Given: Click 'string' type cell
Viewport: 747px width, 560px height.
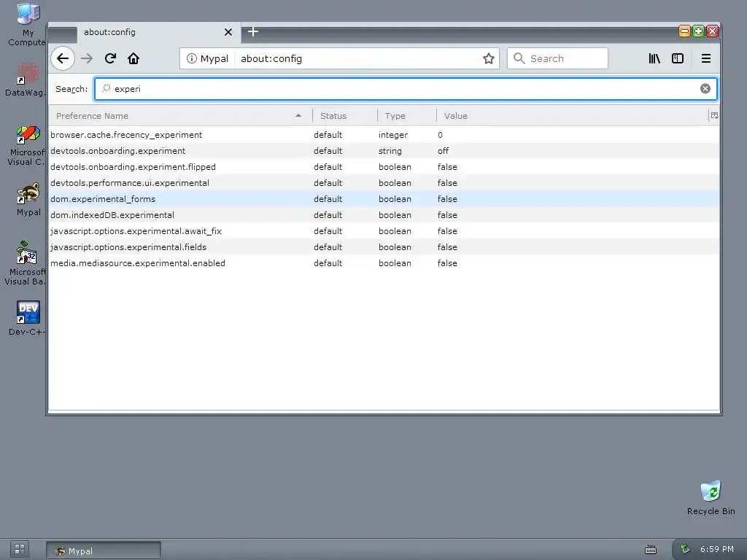Looking at the screenshot, I should 390,151.
